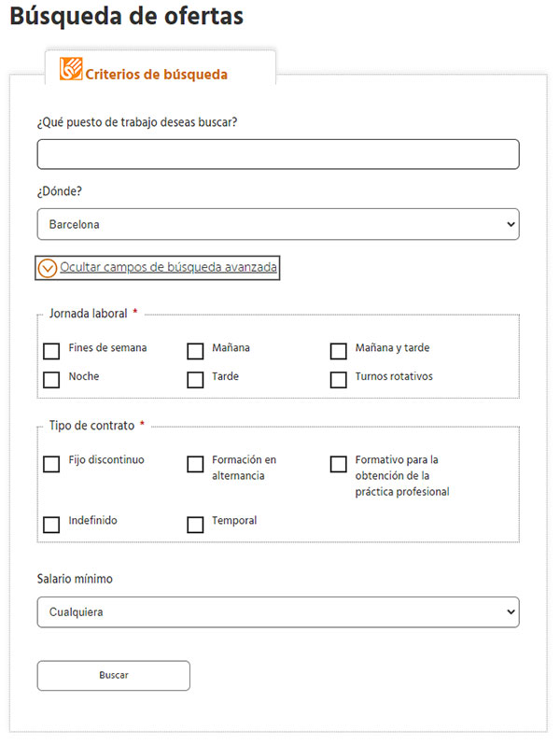The height and width of the screenshot is (744, 560).
Task: Check the Turnos rotativos checkbox
Action: coord(339,380)
